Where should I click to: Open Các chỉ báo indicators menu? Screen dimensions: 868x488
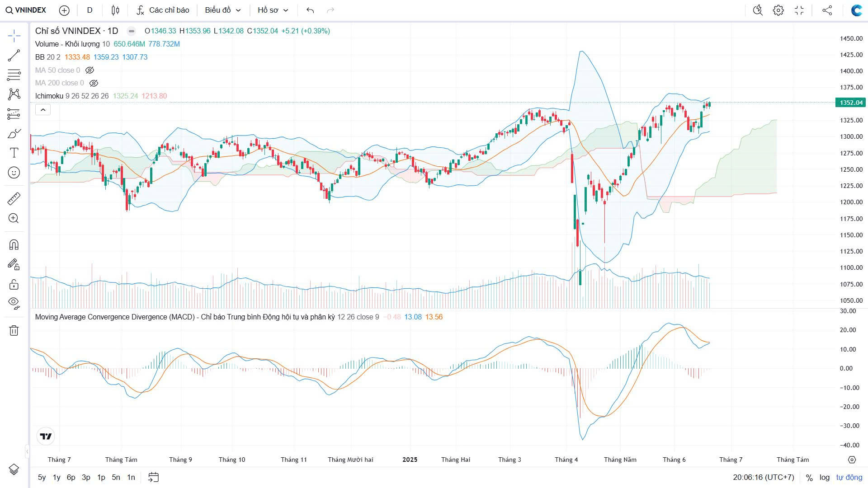click(x=163, y=10)
